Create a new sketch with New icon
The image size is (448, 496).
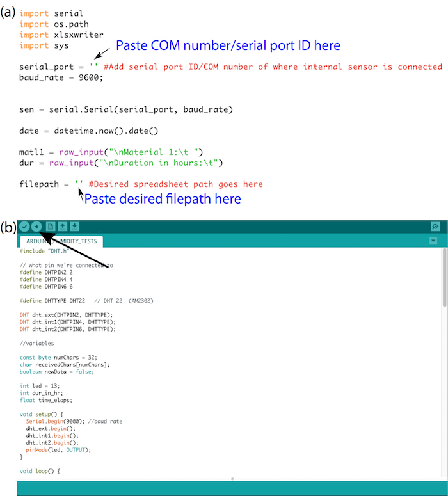(51, 227)
